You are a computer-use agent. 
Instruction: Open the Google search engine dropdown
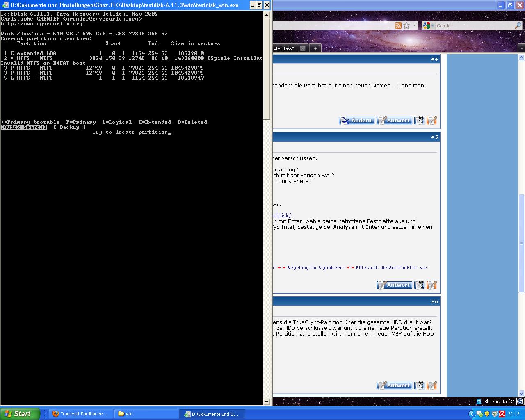(x=429, y=25)
